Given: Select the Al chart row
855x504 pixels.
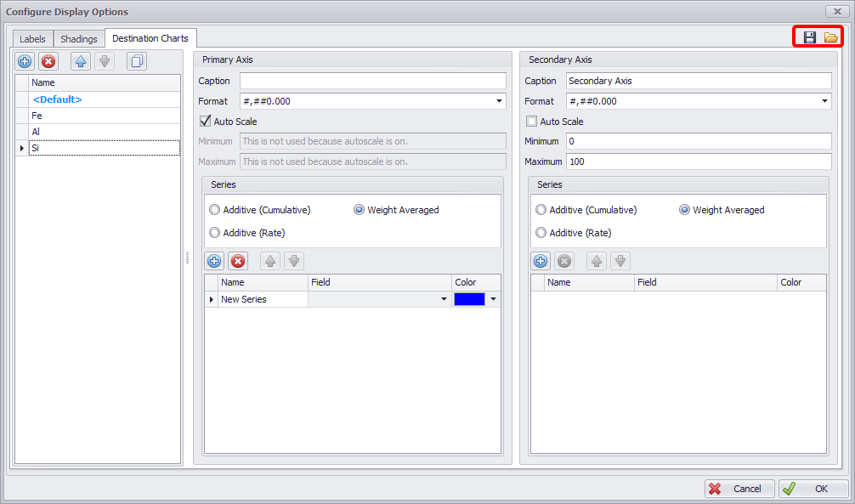Looking at the screenshot, I should (105, 132).
